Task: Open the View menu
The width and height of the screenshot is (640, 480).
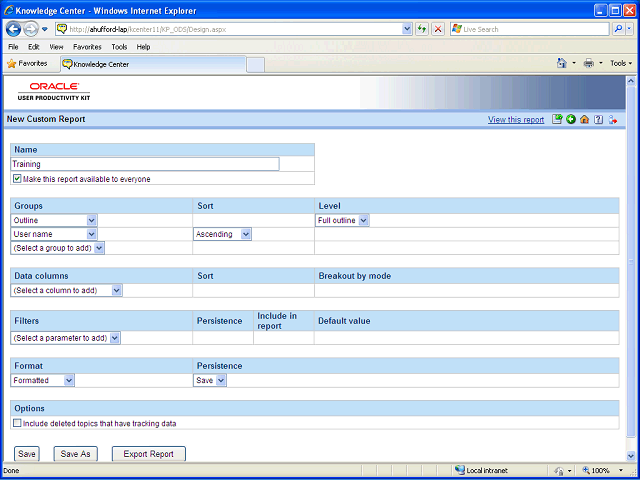Action: coord(56,47)
